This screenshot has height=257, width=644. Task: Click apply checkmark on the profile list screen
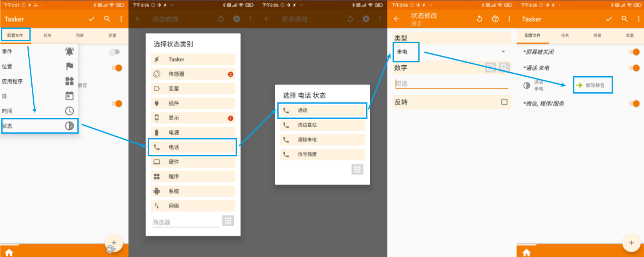(x=609, y=19)
